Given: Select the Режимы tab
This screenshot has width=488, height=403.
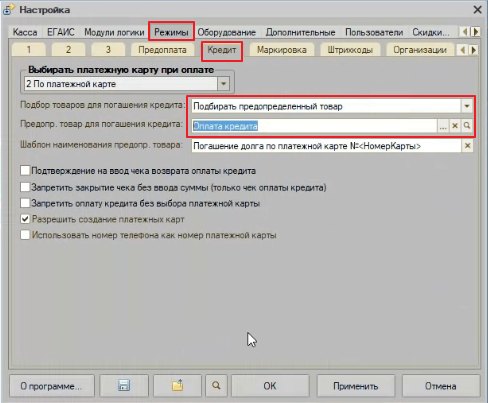Looking at the screenshot, I should pos(171,32).
